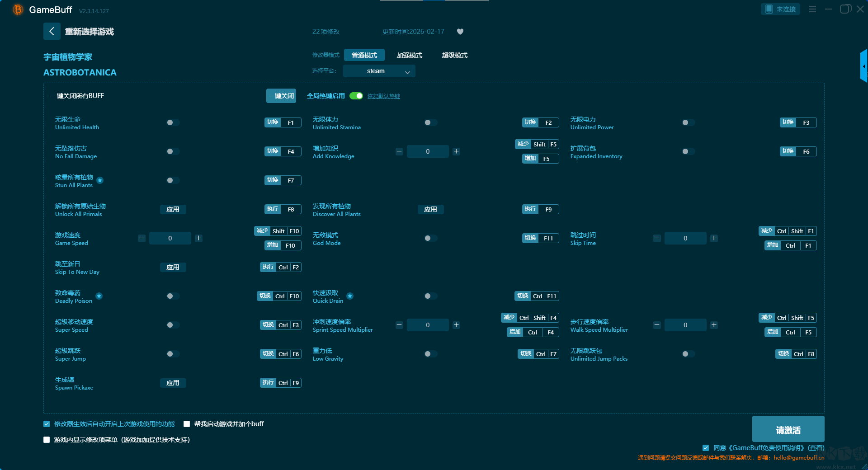The image size is (868, 470).
Task: Increase the Game Speed value with plus
Action: [198, 238]
